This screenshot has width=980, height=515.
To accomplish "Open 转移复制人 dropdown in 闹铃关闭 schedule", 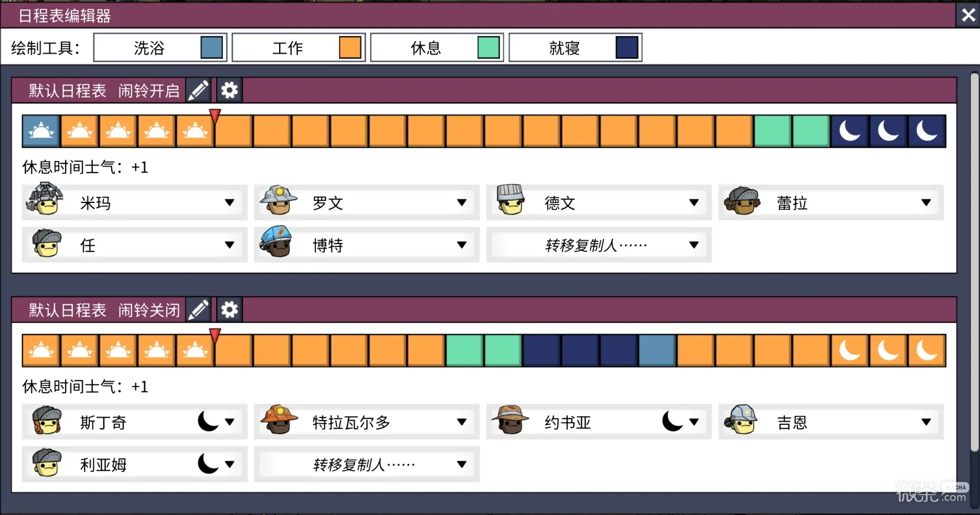I will coord(366,464).
